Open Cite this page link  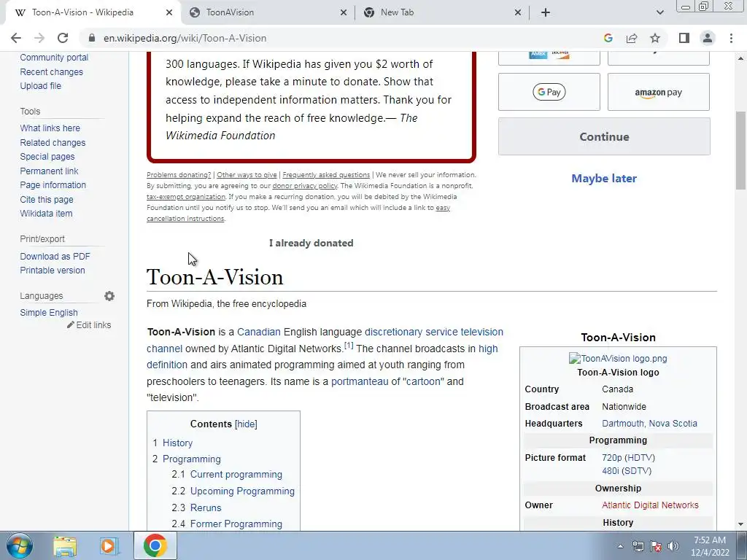tap(47, 200)
